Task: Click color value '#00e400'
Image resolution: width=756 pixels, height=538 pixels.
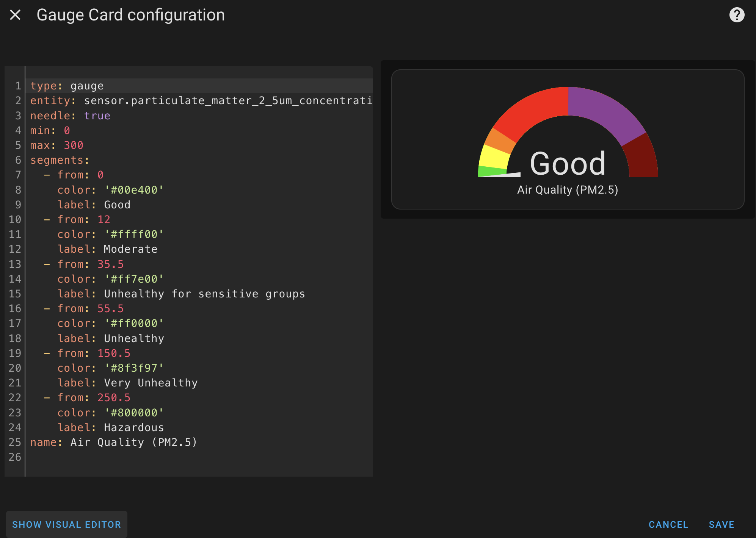Action: click(x=134, y=190)
